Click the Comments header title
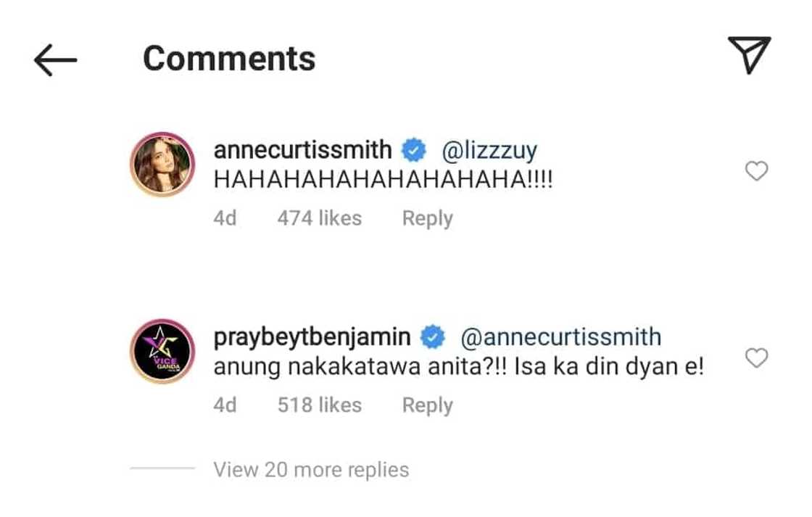The width and height of the screenshot is (812, 517). point(229,58)
